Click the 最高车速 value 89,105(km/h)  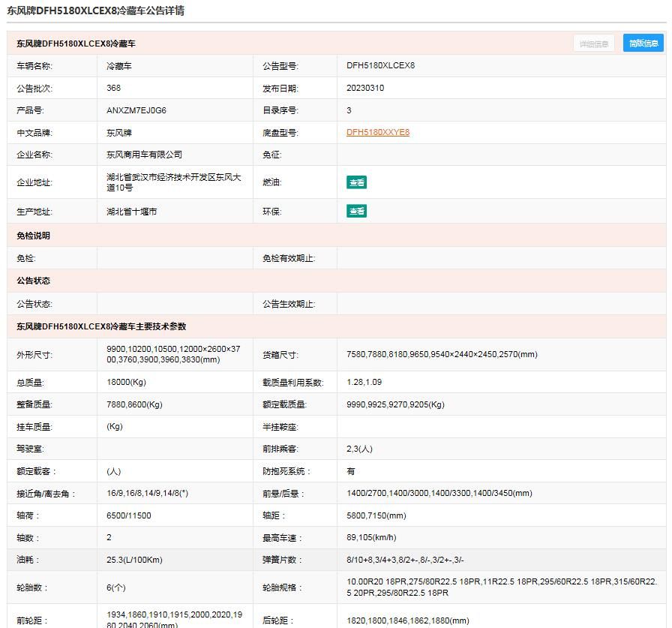point(371,537)
